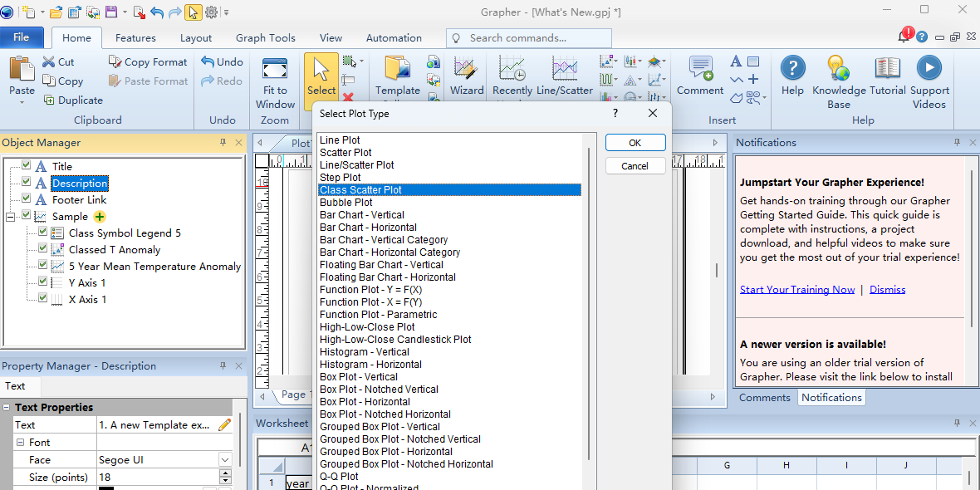Open the Face font dropdown
This screenshot has width=980, height=490.
coord(224,460)
